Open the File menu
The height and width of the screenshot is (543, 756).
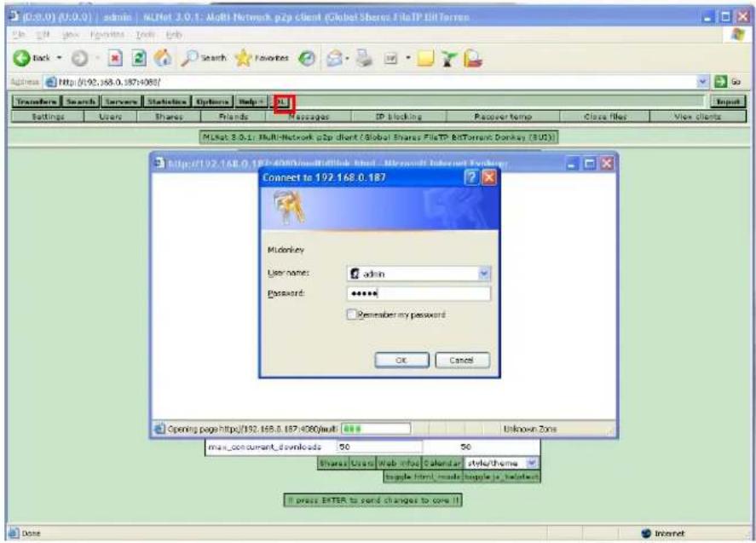click(x=18, y=35)
